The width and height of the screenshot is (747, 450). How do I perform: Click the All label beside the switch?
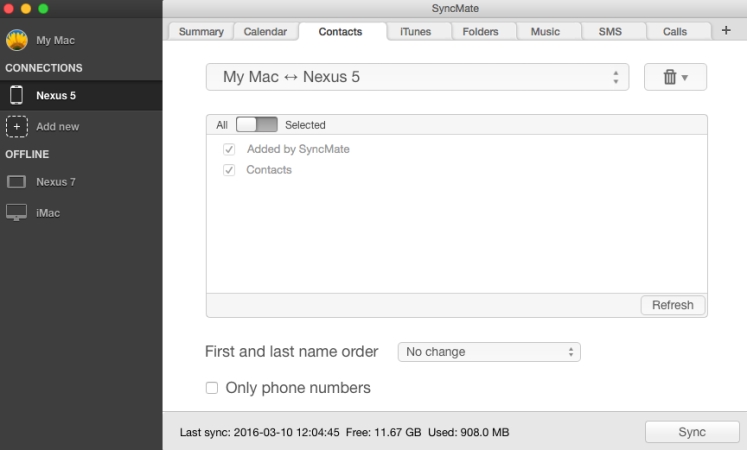click(222, 125)
